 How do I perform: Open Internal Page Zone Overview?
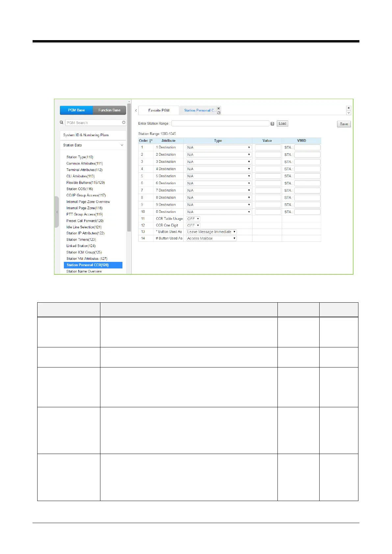[x=88, y=202]
